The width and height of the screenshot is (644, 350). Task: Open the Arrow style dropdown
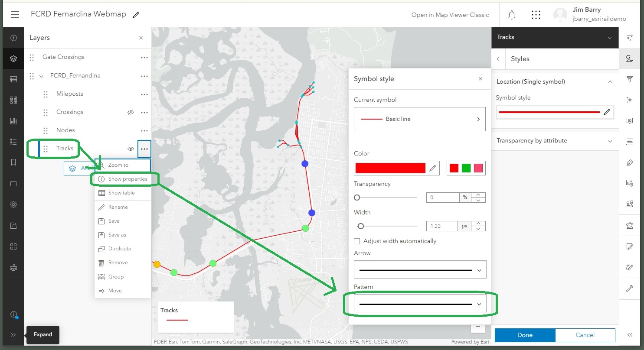419,269
